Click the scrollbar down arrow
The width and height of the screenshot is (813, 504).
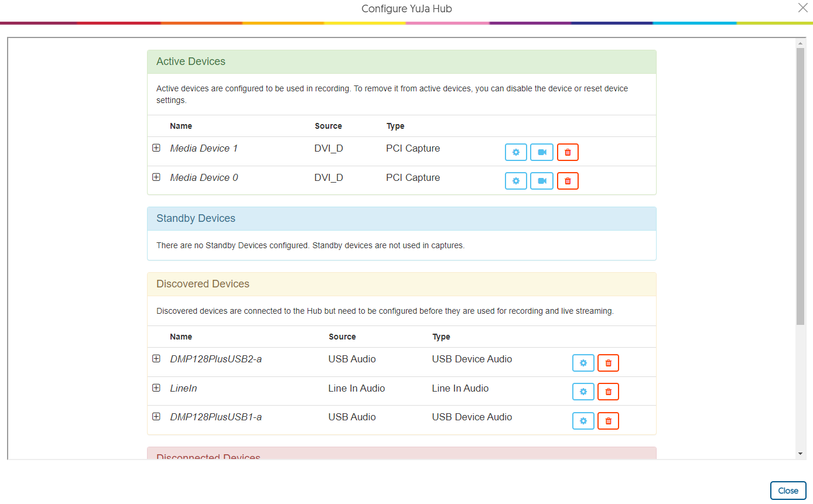800,454
